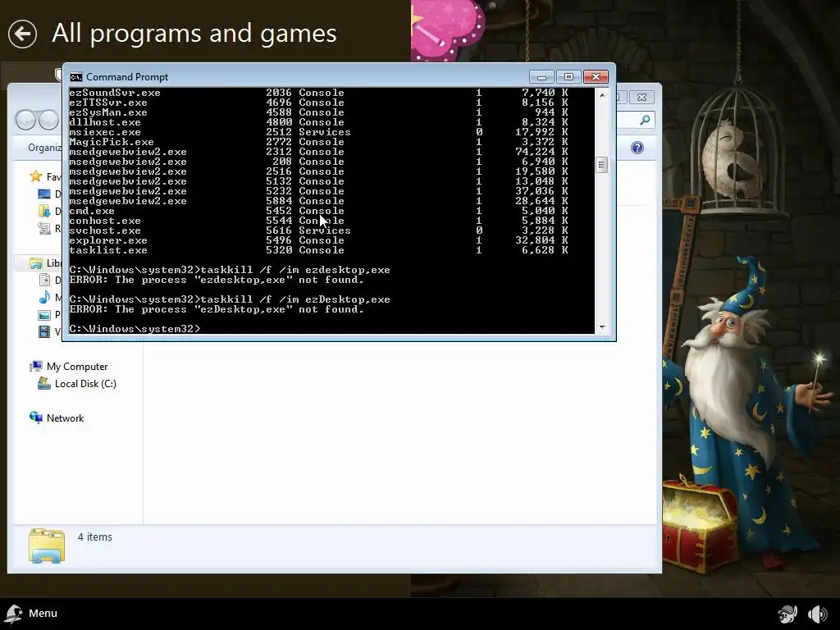Select the Documents library icon
The image size is (840, 630).
pyautogui.click(x=44, y=281)
